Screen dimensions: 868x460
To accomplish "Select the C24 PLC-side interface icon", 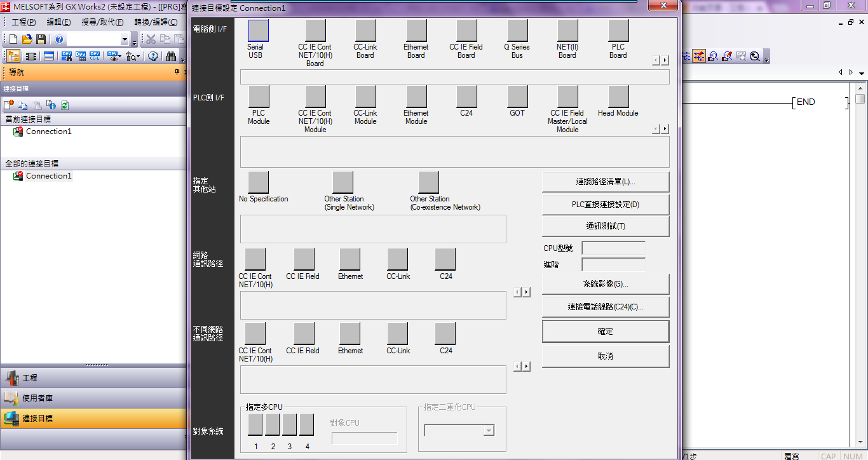I will (x=466, y=97).
